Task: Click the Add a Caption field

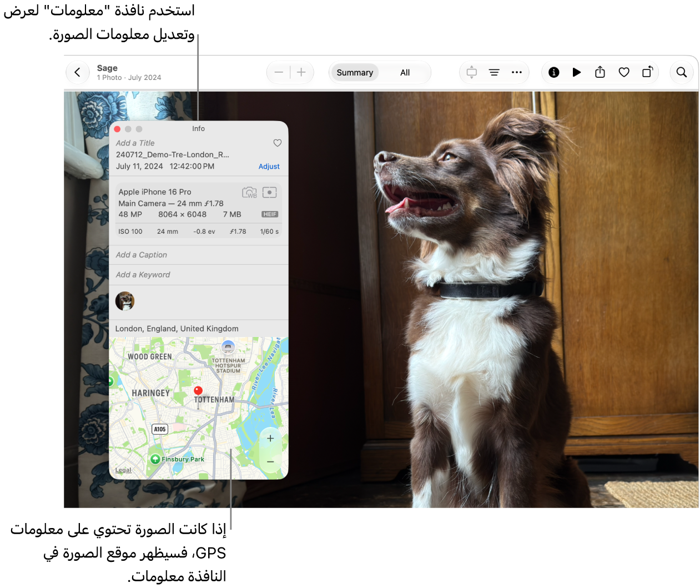Action: pos(199,255)
